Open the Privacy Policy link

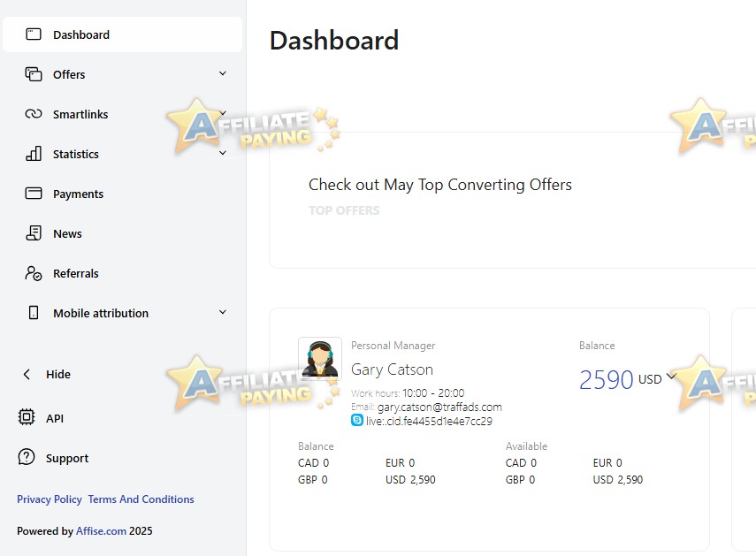[50, 499]
